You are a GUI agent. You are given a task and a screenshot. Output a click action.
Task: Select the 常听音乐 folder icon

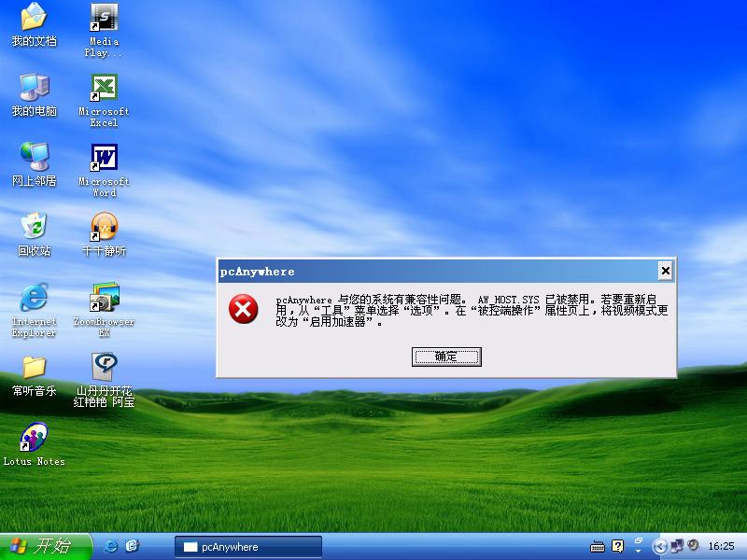point(34,376)
